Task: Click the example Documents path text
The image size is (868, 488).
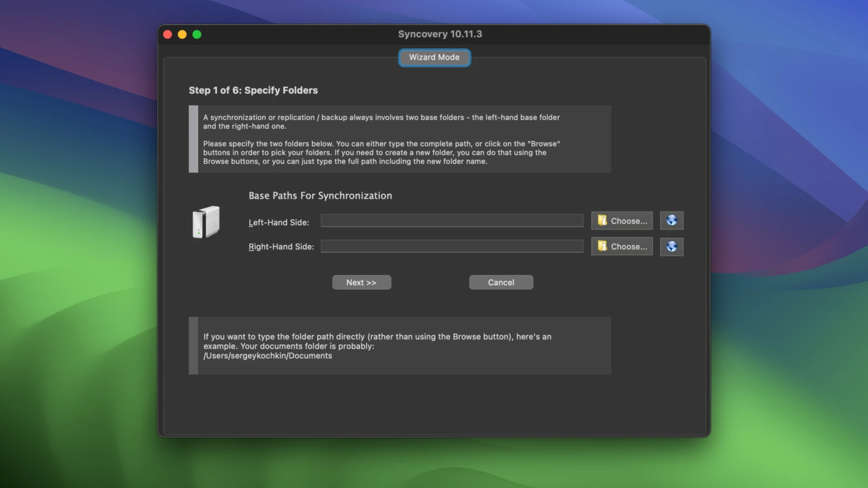Action: pyautogui.click(x=267, y=356)
